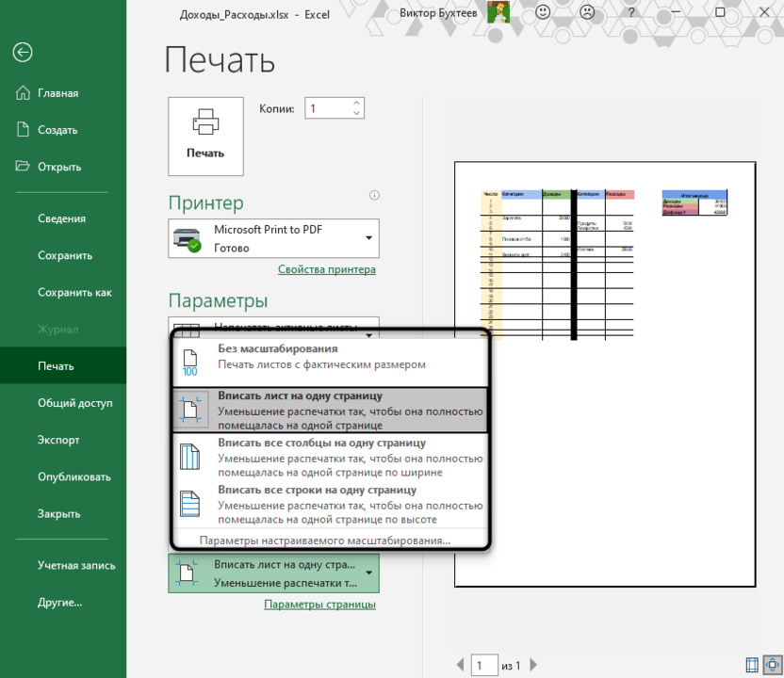
Task: Increase copies count with up spinner
Action: pyautogui.click(x=356, y=104)
